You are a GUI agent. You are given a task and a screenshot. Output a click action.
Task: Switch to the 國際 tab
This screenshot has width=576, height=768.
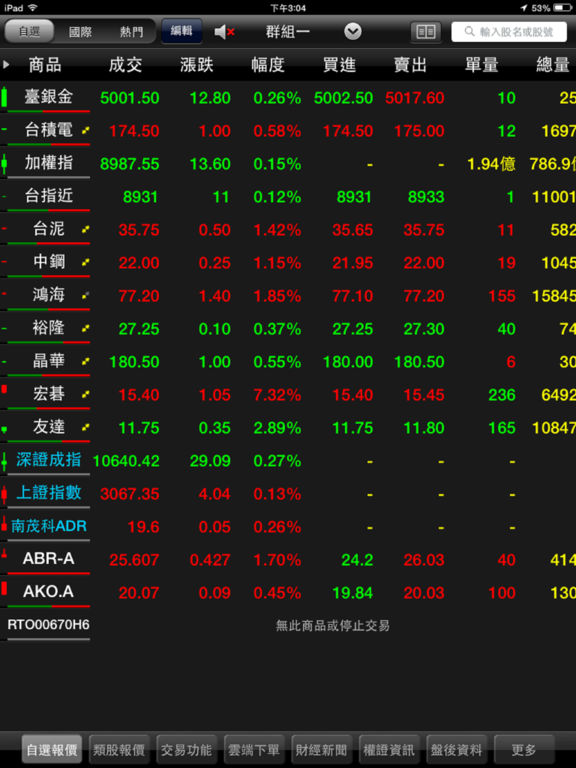[x=80, y=32]
